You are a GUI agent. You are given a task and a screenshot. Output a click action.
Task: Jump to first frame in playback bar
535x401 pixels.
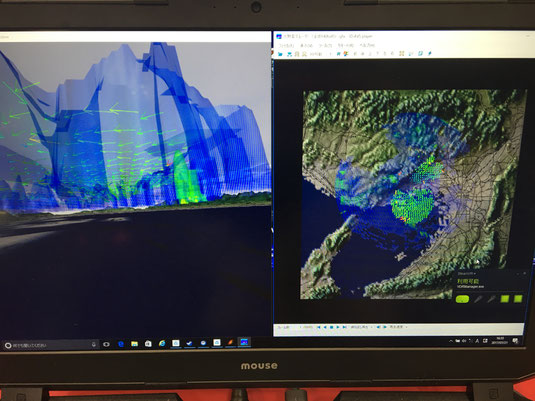[319, 327]
